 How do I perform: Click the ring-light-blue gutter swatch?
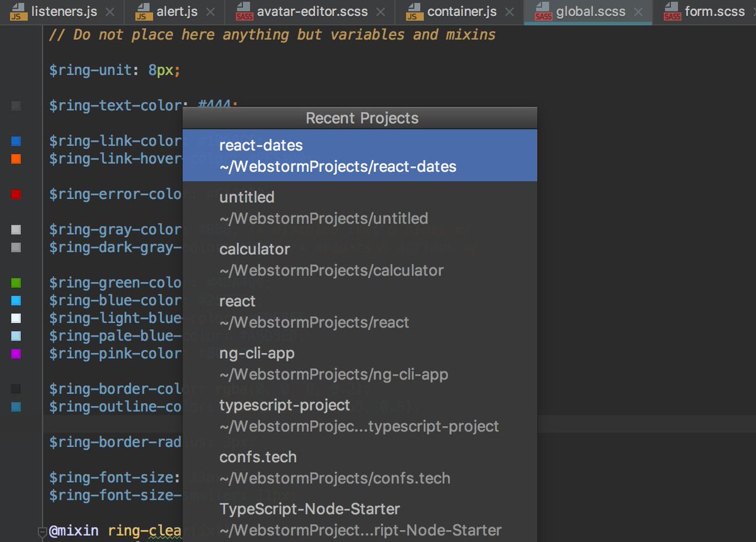[x=16, y=318]
